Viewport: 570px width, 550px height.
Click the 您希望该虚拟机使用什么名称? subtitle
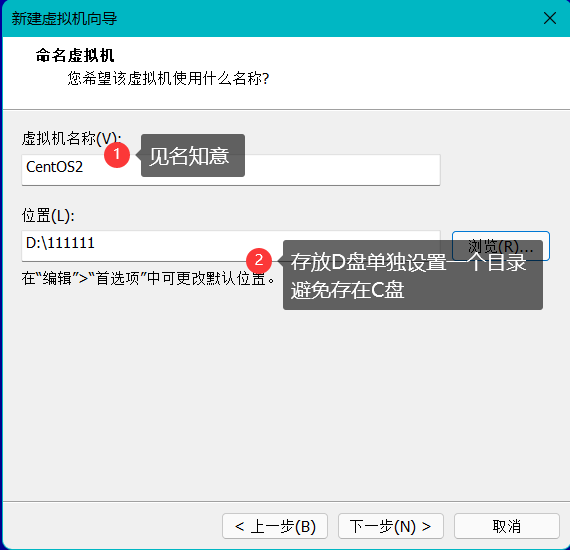click(168, 78)
